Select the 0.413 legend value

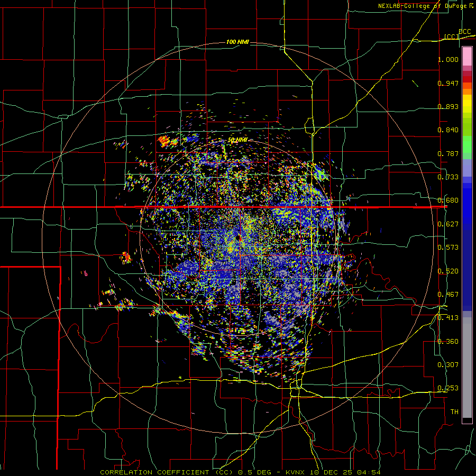coord(448,318)
